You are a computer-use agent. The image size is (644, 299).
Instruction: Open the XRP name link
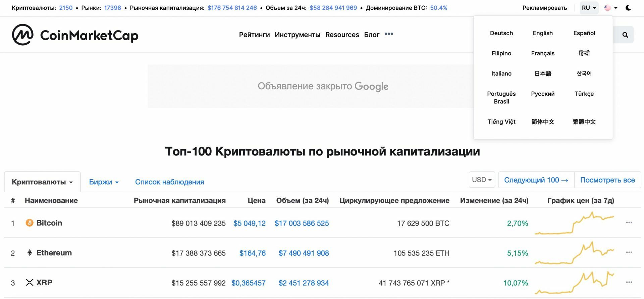(44, 283)
